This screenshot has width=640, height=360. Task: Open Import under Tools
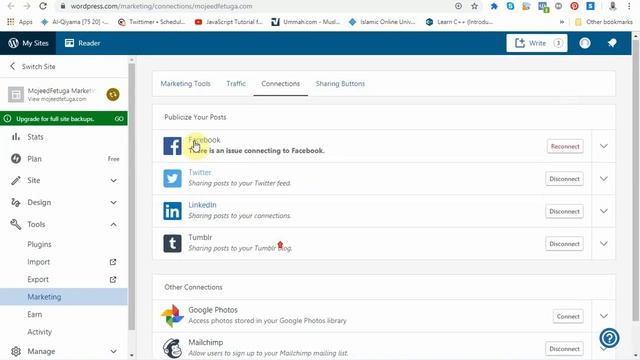[x=38, y=262]
